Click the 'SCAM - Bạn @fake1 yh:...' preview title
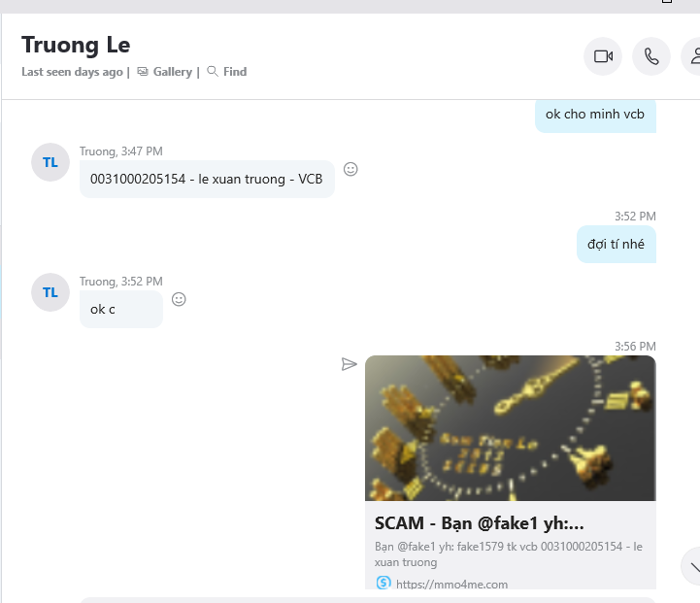The height and width of the screenshot is (603, 700). tap(479, 523)
